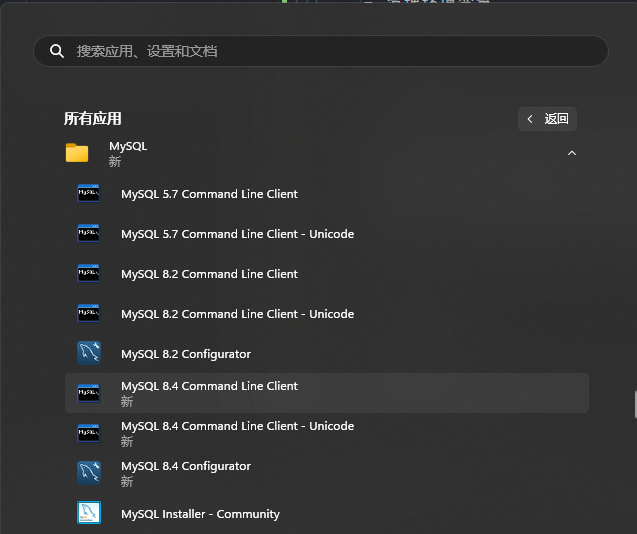The width and height of the screenshot is (637, 534).
Task: Click the 所有应用 heading
Action: tap(93, 119)
